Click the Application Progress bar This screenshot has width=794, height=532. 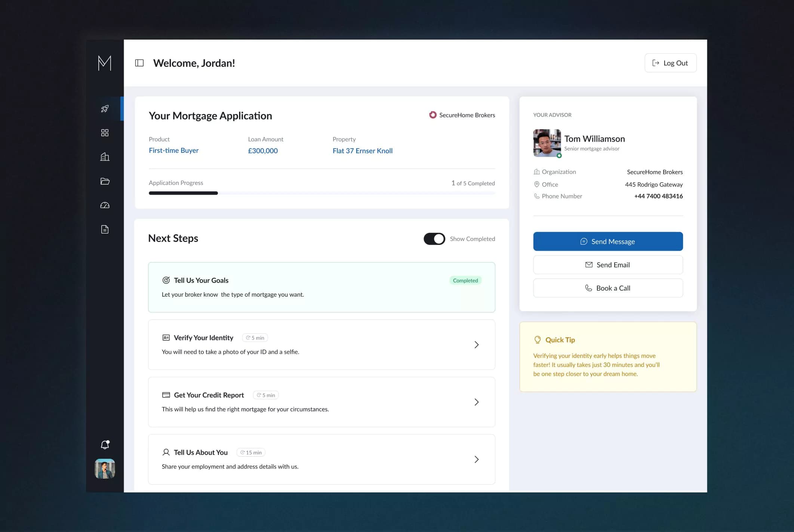click(322, 193)
